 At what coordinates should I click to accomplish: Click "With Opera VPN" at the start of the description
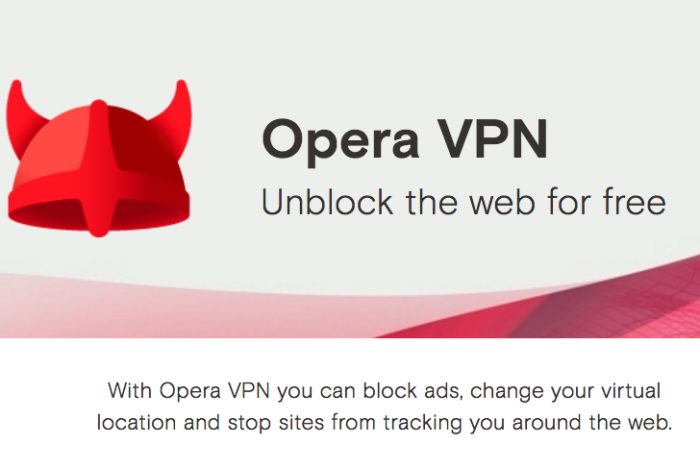click(189, 391)
